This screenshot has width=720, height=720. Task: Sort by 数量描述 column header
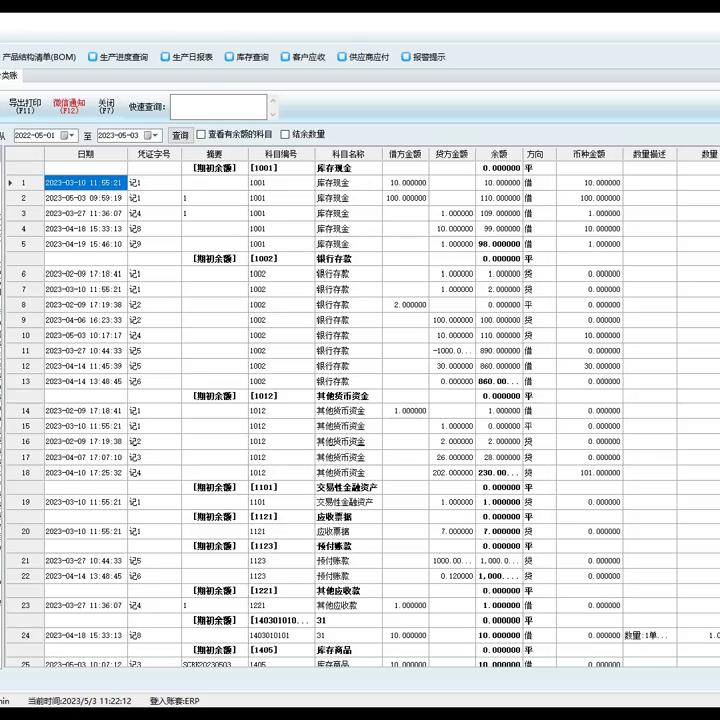(649, 154)
